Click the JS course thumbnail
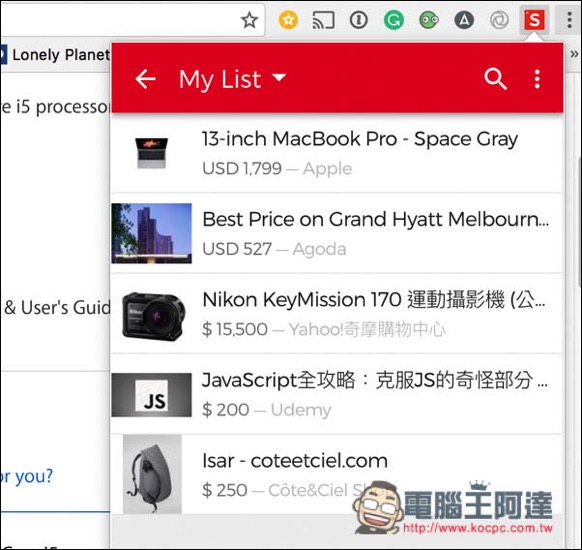The height and width of the screenshot is (550, 582). [x=151, y=395]
